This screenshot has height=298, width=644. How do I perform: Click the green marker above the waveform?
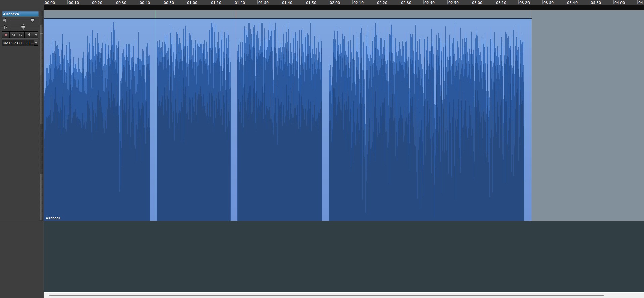(155, 14)
